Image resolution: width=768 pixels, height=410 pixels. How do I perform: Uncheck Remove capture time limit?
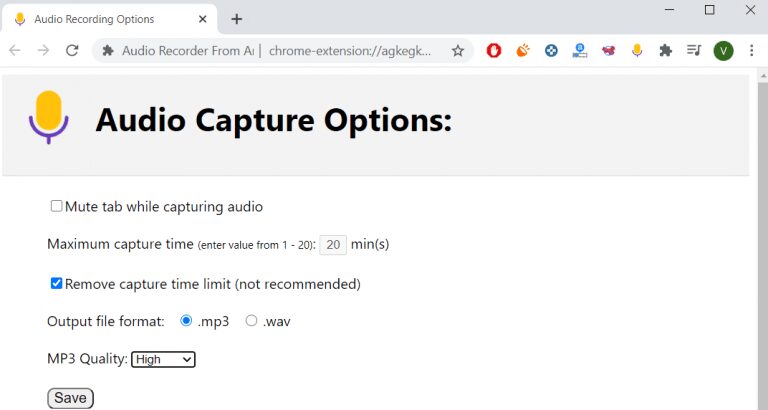point(56,283)
